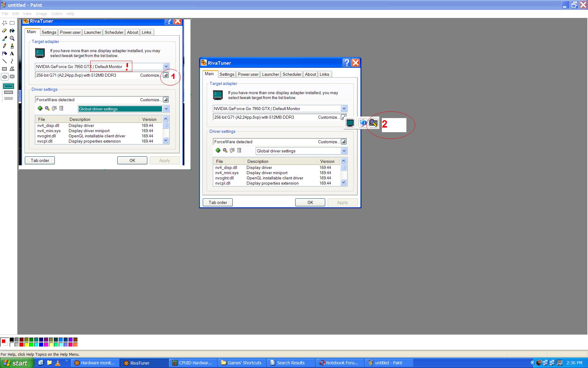Open Paint's File menu
Image resolution: width=588 pixels, height=368 pixels.
[x=5, y=14]
